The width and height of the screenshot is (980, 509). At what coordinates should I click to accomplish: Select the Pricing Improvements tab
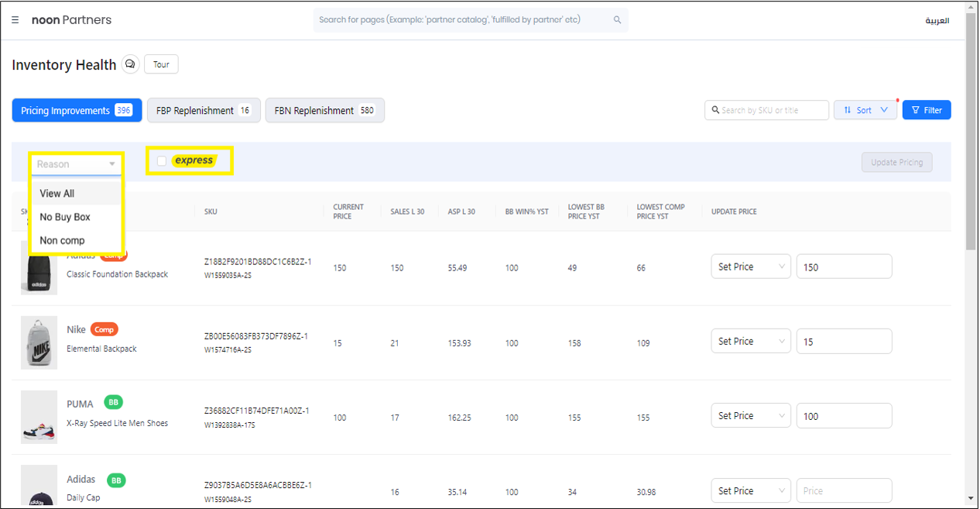77,110
